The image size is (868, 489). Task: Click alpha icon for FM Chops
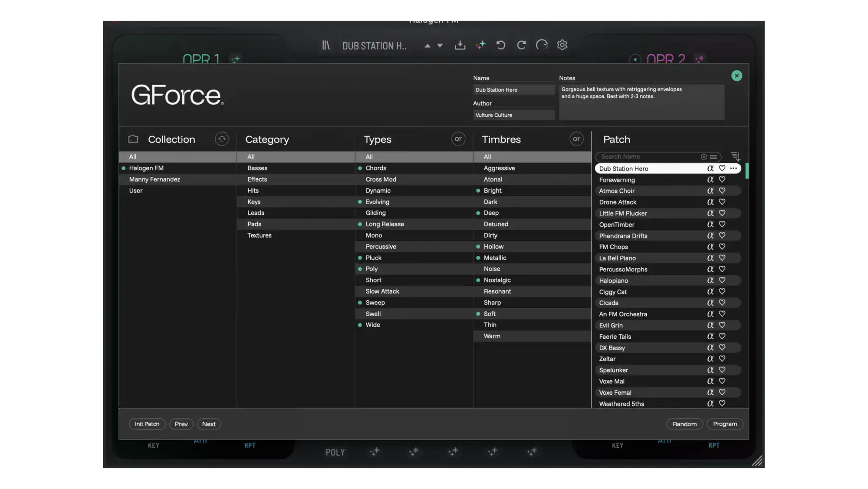pos(710,247)
